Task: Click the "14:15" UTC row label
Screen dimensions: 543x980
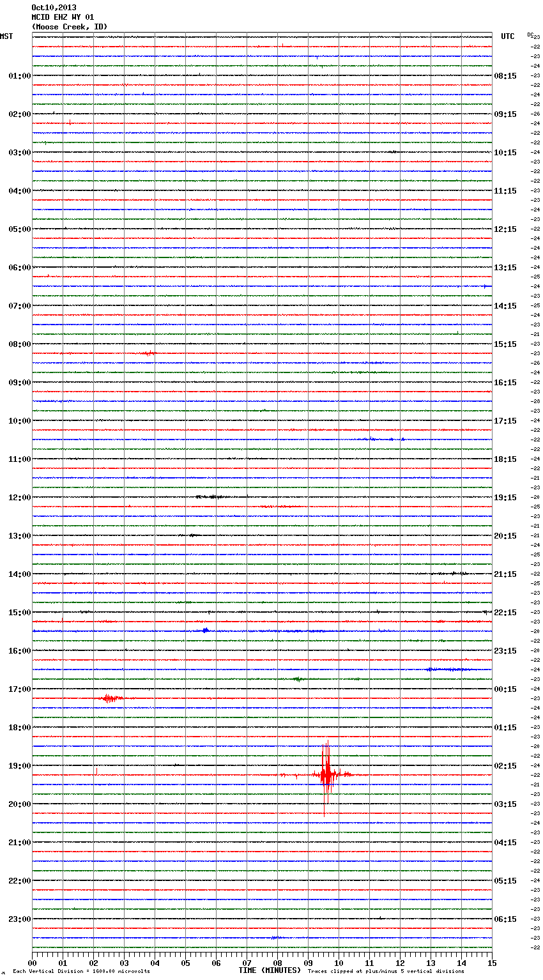Action: [x=505, y=306]
